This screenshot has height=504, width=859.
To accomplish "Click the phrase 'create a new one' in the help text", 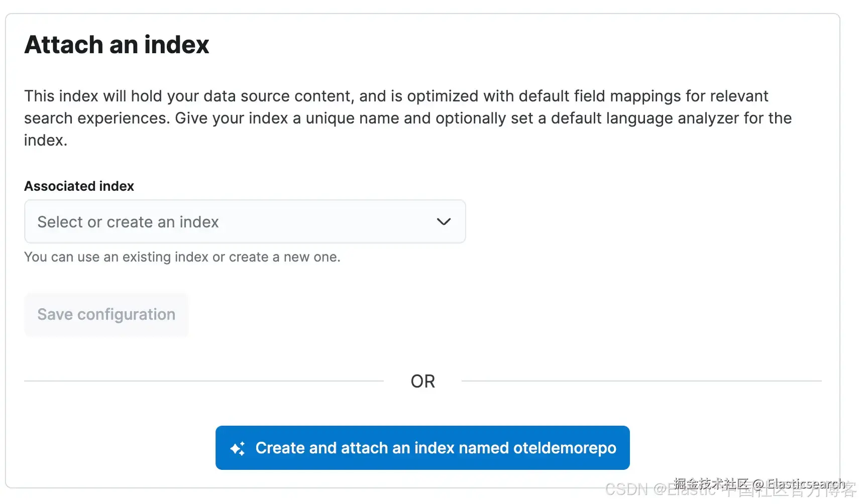I will [x=284, y=257].
